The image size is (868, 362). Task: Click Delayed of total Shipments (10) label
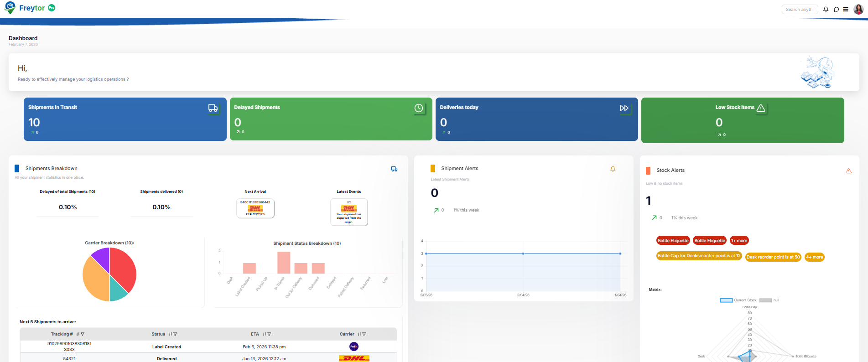point(68,191)
